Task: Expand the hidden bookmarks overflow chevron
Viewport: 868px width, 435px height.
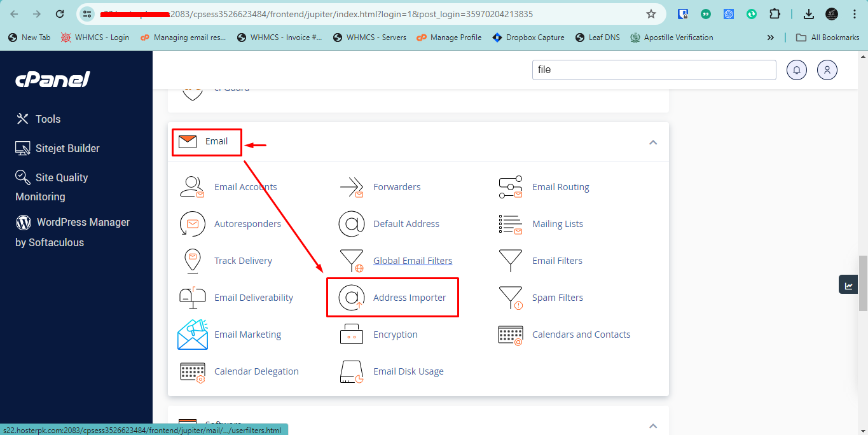Action: coord(771,38)
